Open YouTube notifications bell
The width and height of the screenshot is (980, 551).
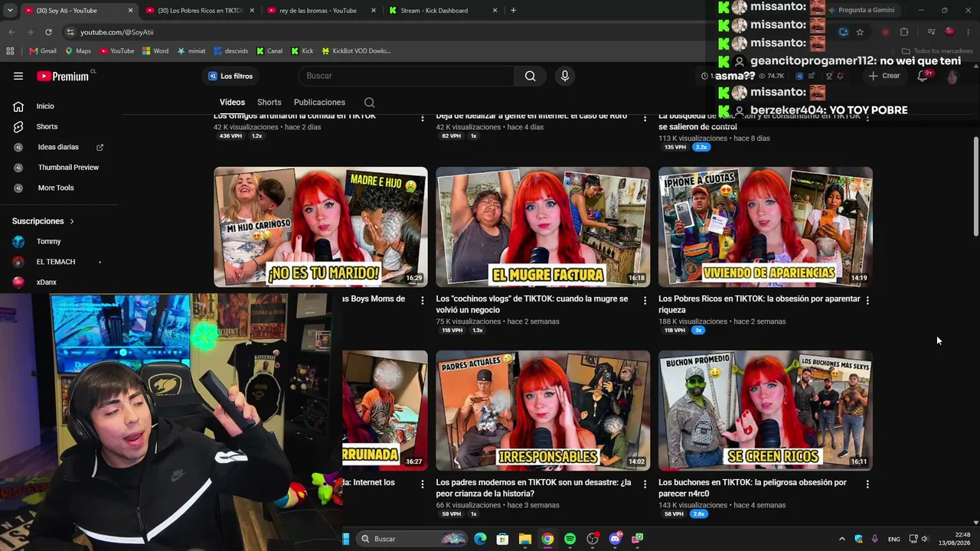[x=923, y=76]
